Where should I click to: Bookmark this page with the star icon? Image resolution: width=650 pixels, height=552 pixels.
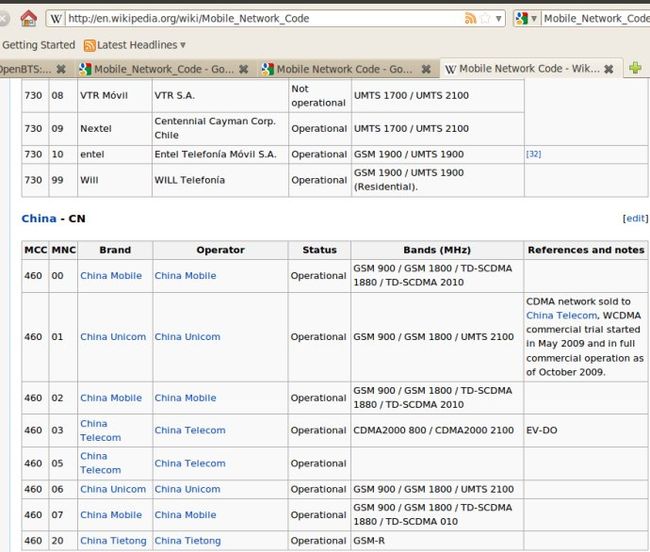485,18
